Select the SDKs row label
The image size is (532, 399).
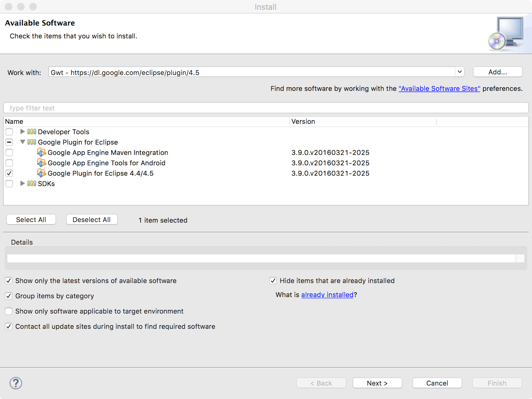coord(46,183)
